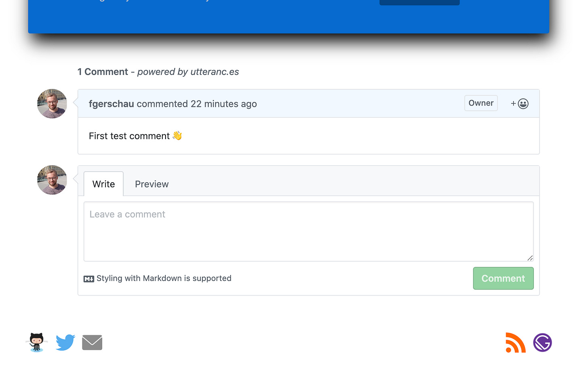Image resolution: width=588 pixels, height=372 pixels.
Task: Open the Twitter bird icon link
Action: tap(65, 342)
